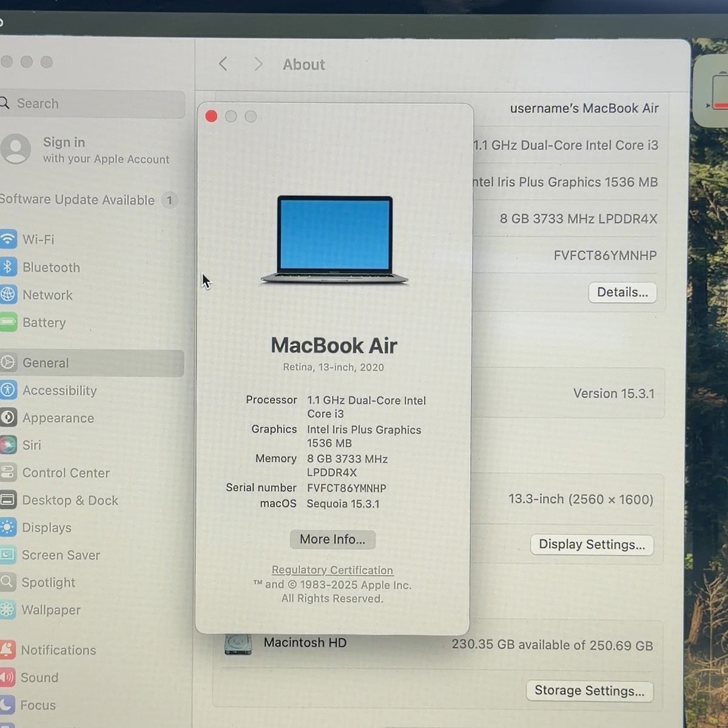Click the Search field in sidebar
The width and height of the screenshot is (728, 728).
pyautogui.click(x=91, y=104)
